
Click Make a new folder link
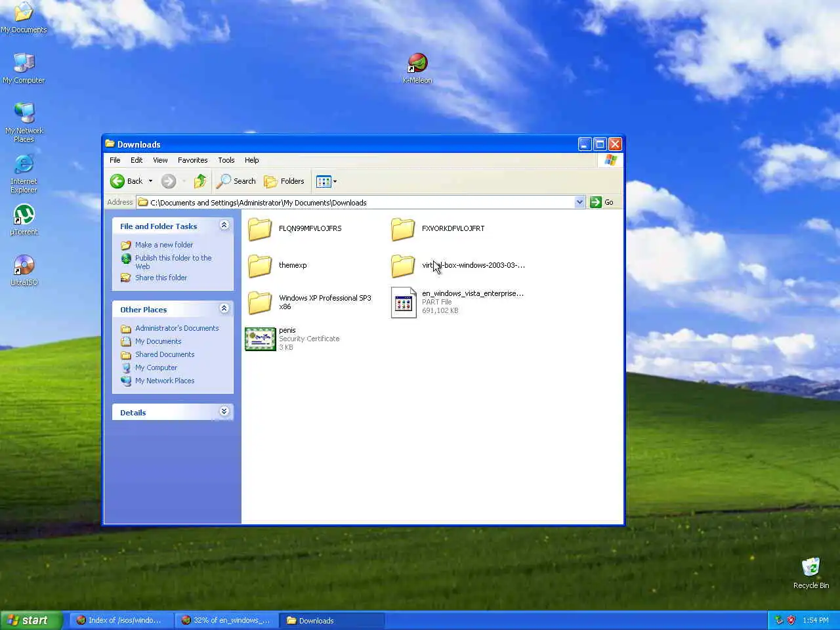(x=164, y=245)
